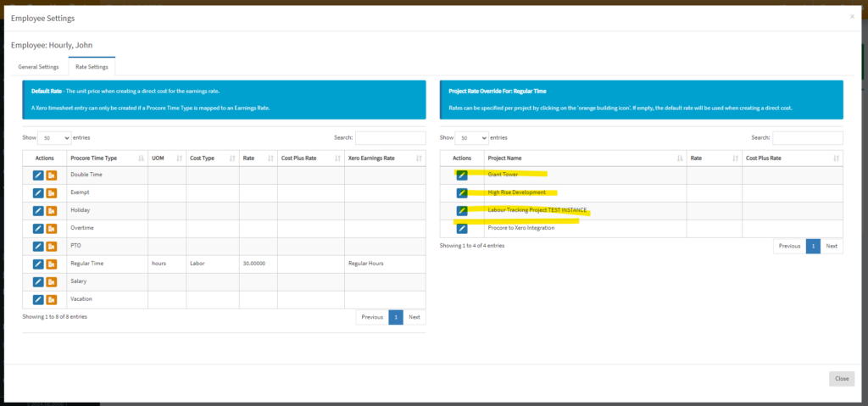Open project overrides for Overtime via orange building icon
This screenshot has height=406, width=868.
pyautogui.click(x=52, y=228)
